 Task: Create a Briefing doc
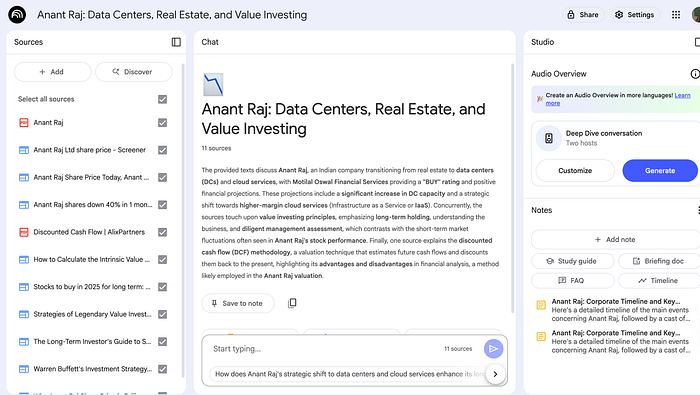coord(659,261)
